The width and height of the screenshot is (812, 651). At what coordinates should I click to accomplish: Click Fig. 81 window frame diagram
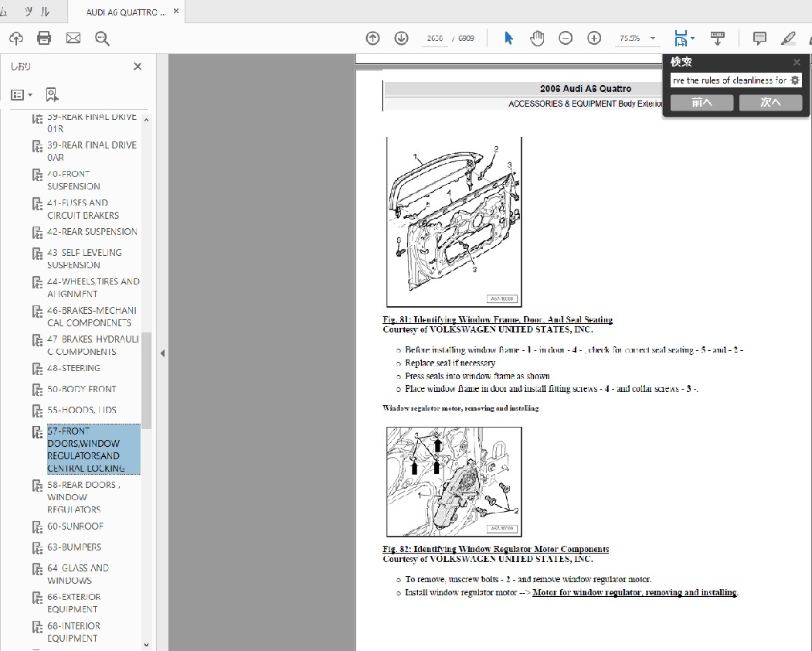click(x=454, y=222)
